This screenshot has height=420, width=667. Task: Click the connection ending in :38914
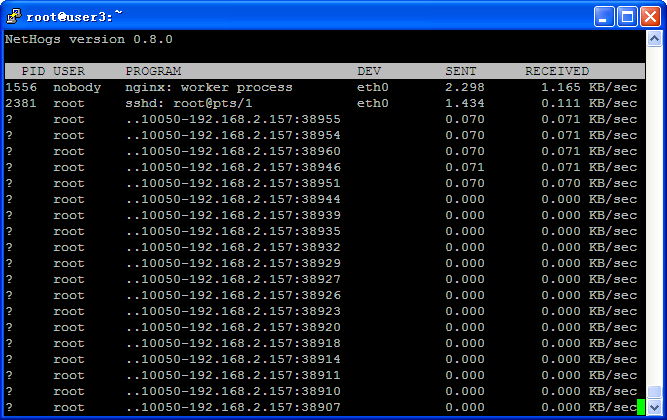[233, 360]
